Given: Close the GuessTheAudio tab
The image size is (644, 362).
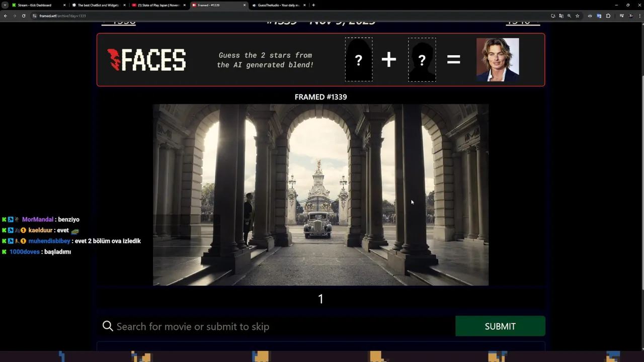Looking at the screenshot, I should (x=304, y=5).
